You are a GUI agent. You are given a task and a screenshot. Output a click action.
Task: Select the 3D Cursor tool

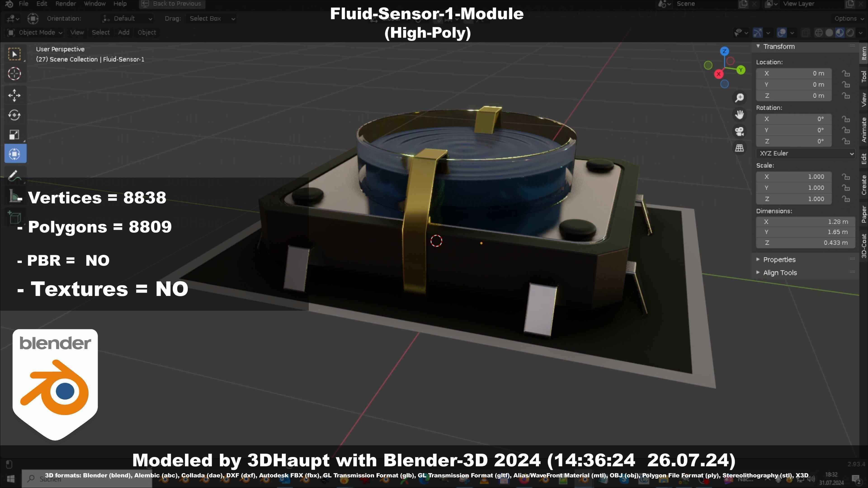click(x=14, y=74)
